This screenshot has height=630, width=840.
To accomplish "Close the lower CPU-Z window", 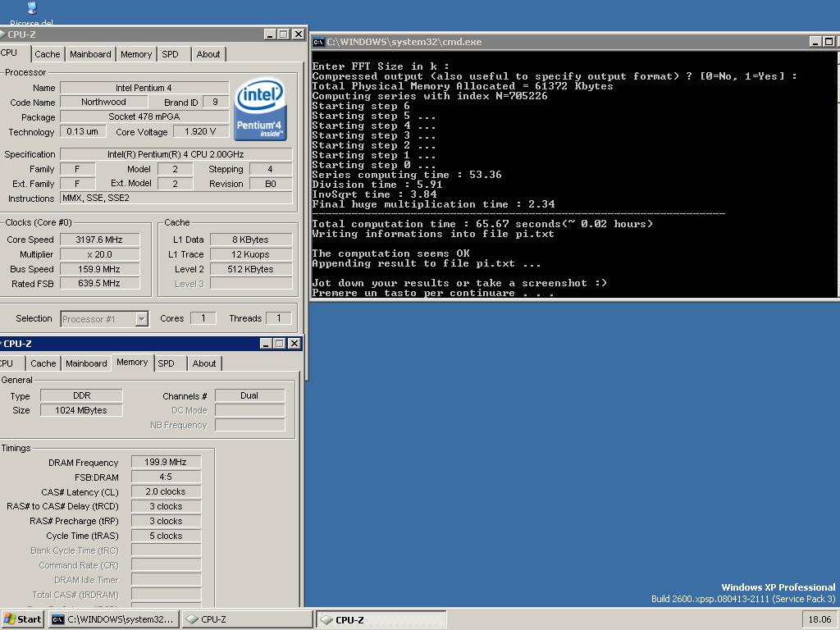I will coord(294,344).
